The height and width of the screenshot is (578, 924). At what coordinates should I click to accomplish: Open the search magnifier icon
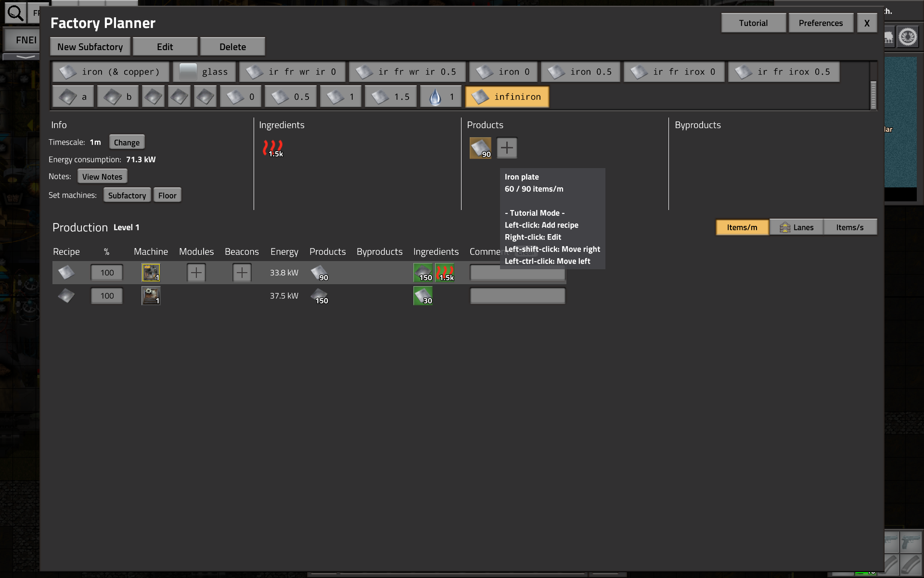tap(15, 13)
